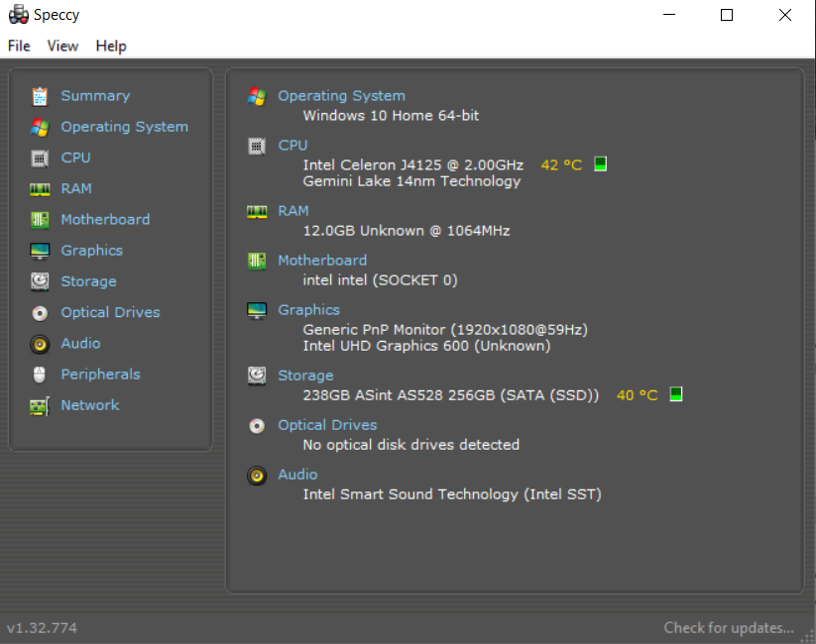The image size is (816, 644).
Task: Go to Operating System section in sidebar
Action: click(124, 127)
